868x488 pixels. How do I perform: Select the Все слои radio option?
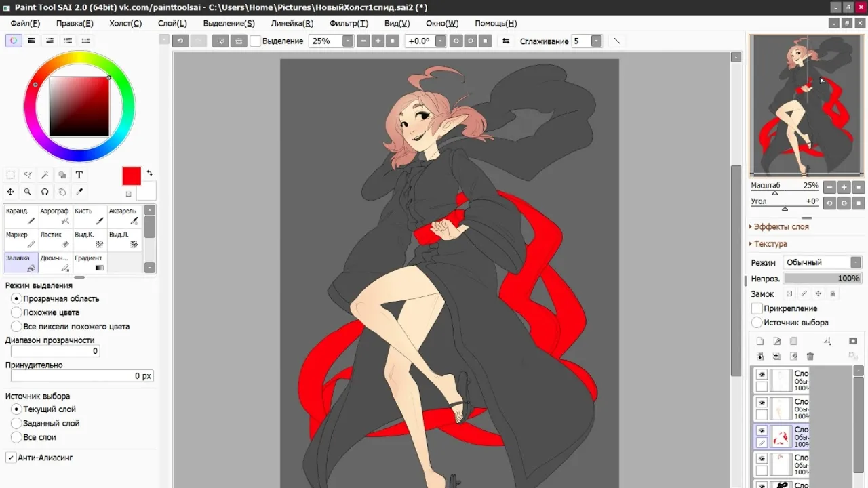[16, 437]
